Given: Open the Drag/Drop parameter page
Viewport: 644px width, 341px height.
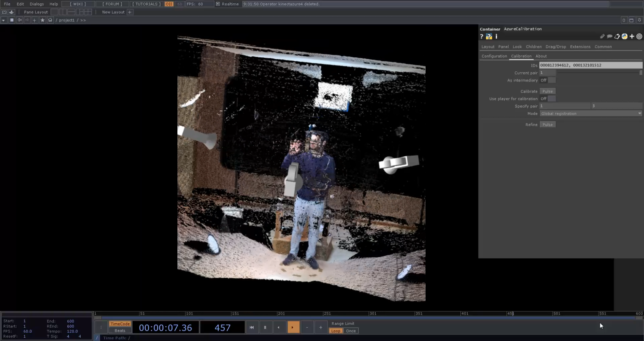Looking at the screenshot, I should coord(556,47).
